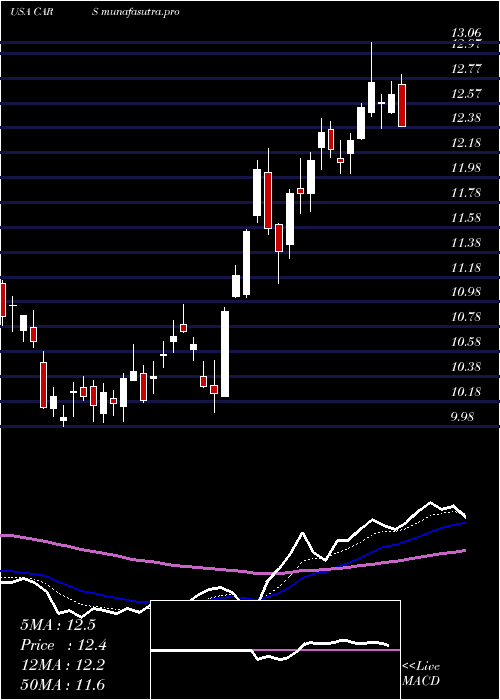
Task: Click the 10.18 price level label
Action: [x=466, y=392]
